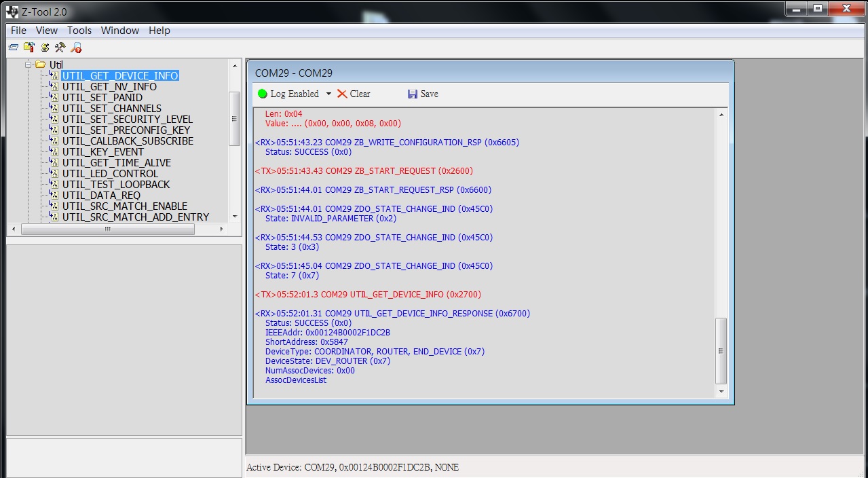The width and height of the screenshot is (868, 478).
Task: Click the log vertical scrollbar thumb
Action: click(x=721, y=351)
